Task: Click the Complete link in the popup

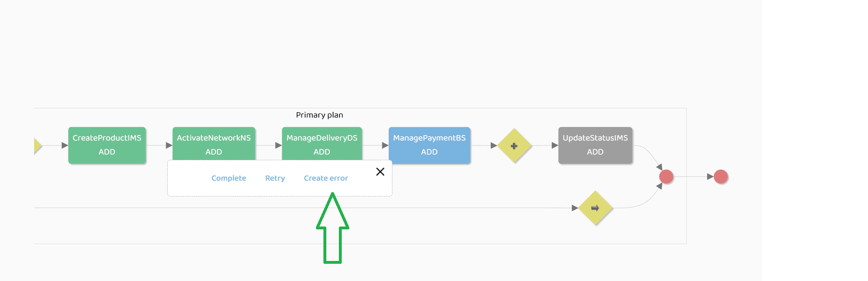Action: pyautogui.click(x=229, y=178)
